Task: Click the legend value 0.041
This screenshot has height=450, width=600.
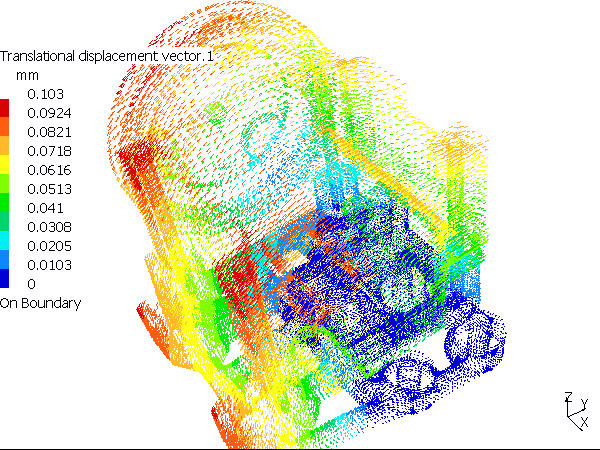Action: 45,208
